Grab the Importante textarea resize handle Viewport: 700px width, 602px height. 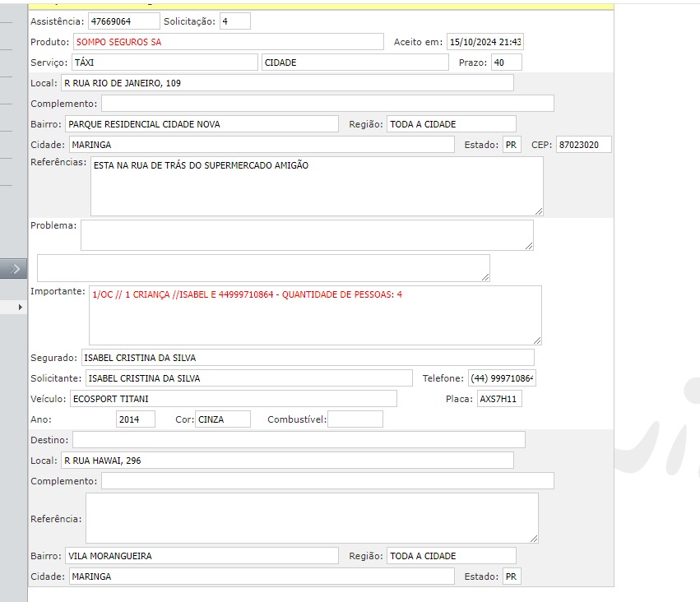coord(536,339)
